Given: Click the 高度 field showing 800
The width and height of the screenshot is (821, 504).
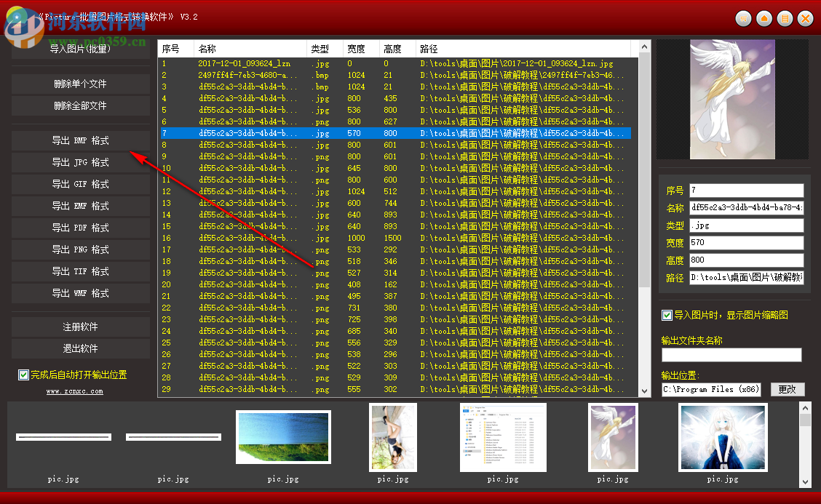Looking at the screenshot, I should [747, 260].
